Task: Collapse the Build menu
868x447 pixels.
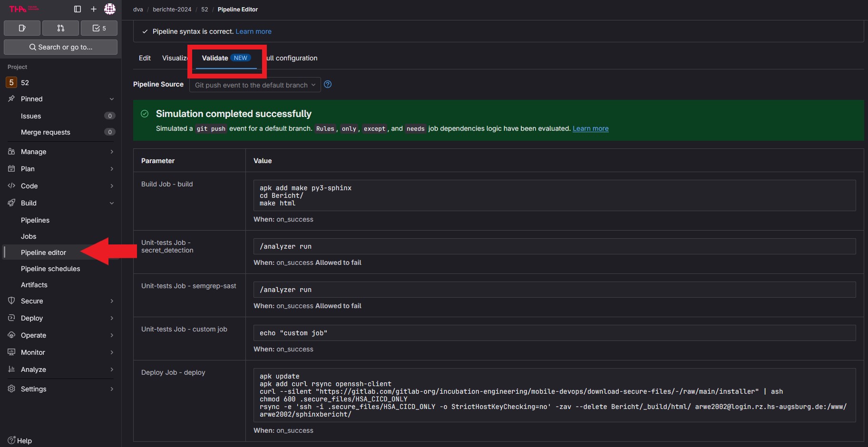Action: [x=61, y=203]
